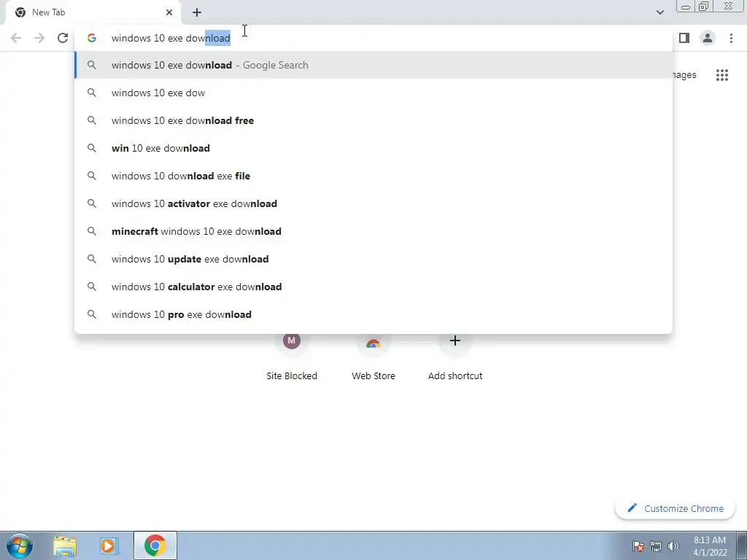This screenshot has height=560, width=747.
Task: Reload the page with the refresh icon
Action: pyautogui.click(x=63, y=38)
